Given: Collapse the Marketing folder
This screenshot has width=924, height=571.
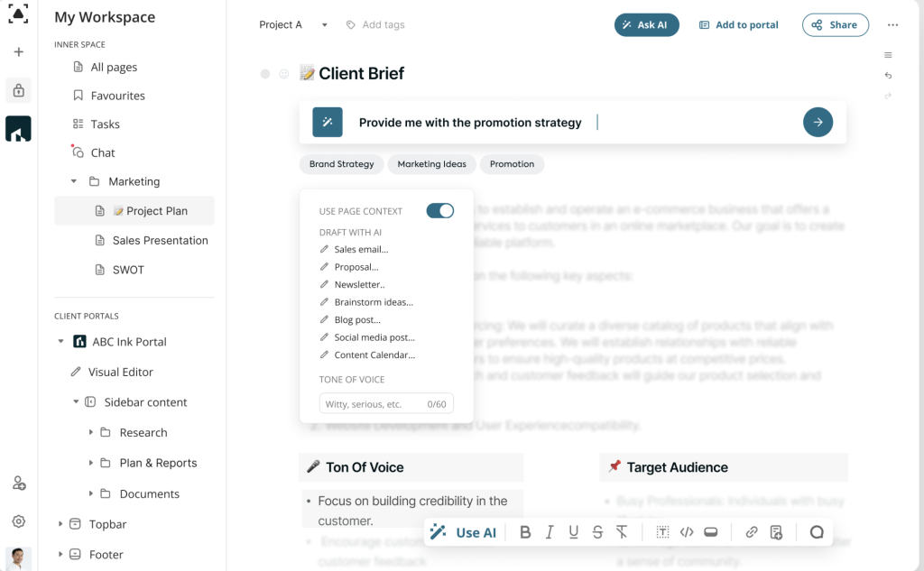Looking at the screenshot, I should [74, 181].
